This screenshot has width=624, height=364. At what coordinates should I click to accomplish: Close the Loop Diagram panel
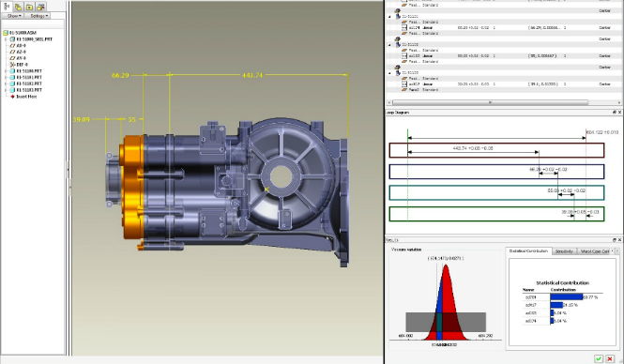(619, 113)
